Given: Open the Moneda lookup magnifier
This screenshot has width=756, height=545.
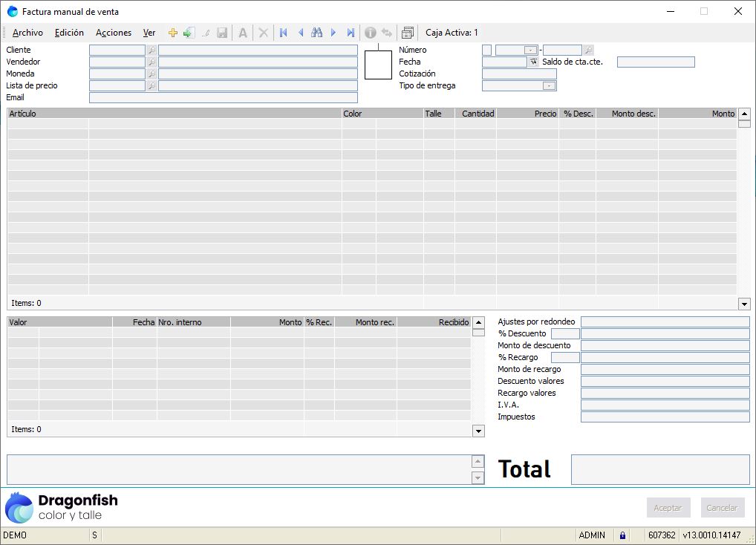Looking at the screenshot, I should 152,74.
